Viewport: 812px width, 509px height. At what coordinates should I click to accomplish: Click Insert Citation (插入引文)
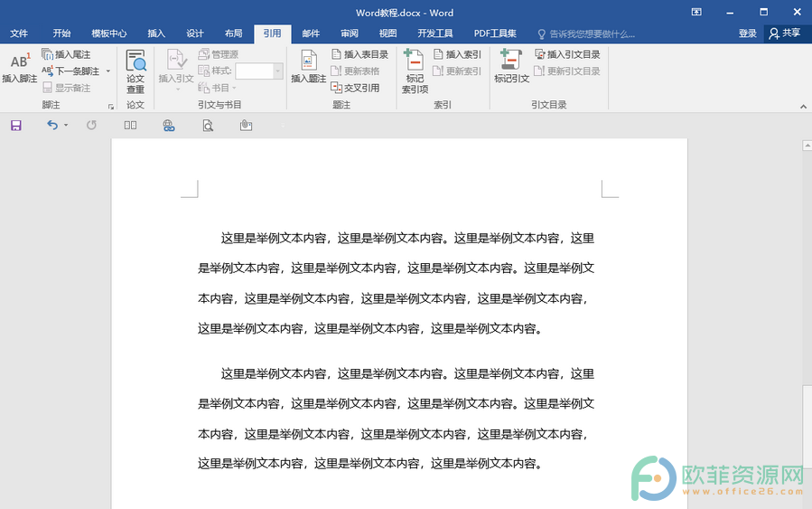pos(176,71)
